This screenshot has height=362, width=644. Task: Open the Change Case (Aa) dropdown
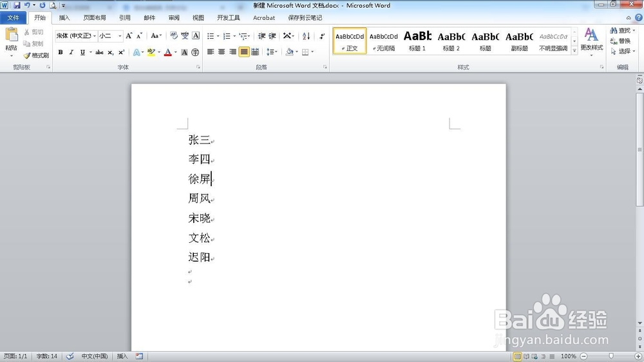point(156,35)
